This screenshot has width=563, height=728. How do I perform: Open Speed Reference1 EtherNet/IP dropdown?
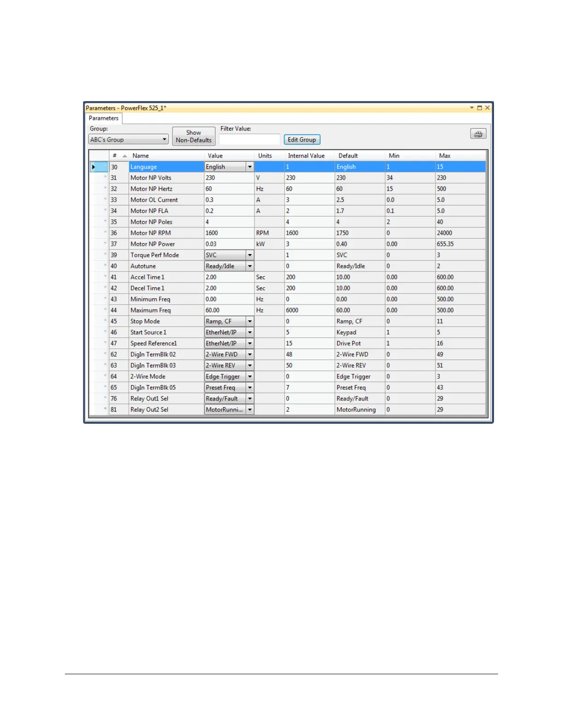click(x=250, y=343)
